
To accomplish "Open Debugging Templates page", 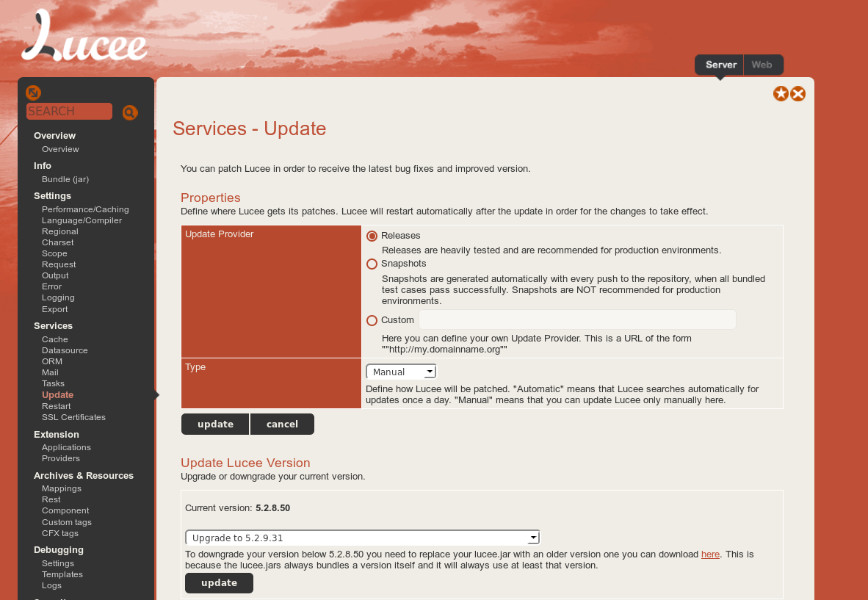I will click(x=62, y=574).
